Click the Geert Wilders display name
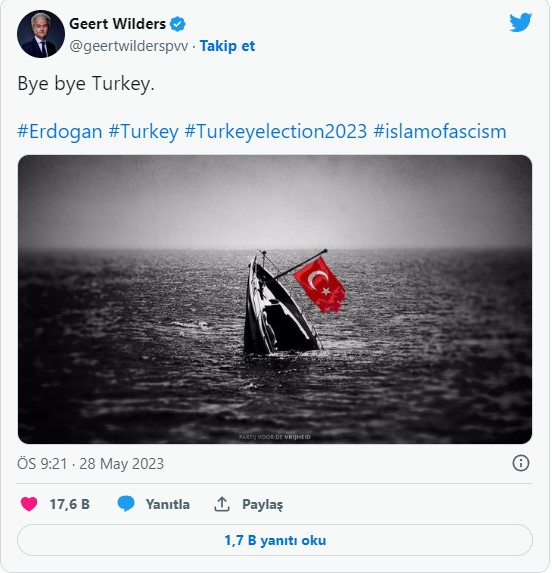 (x=118, y=24)
